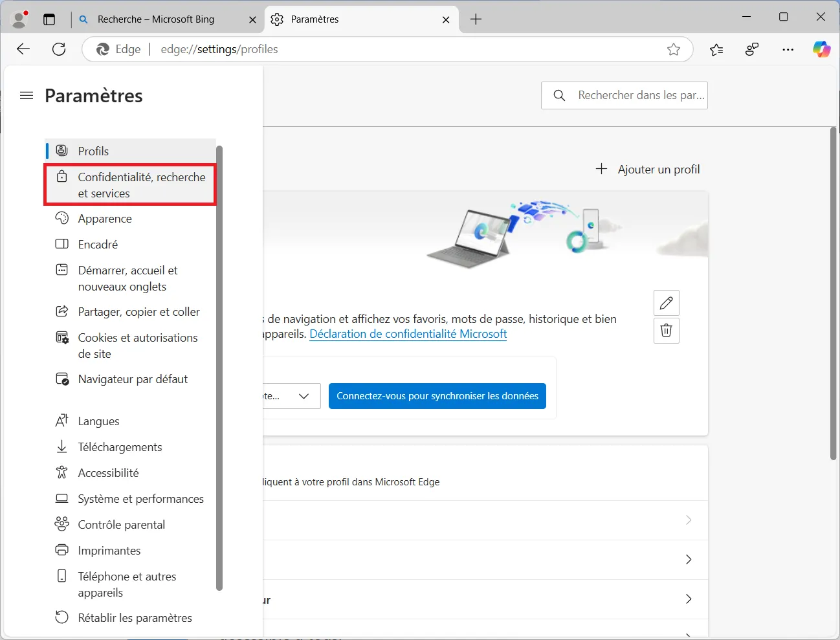This screenshot has width=840, height=640.
Task: Open the Favorites list icon
Action: [716, 49]
